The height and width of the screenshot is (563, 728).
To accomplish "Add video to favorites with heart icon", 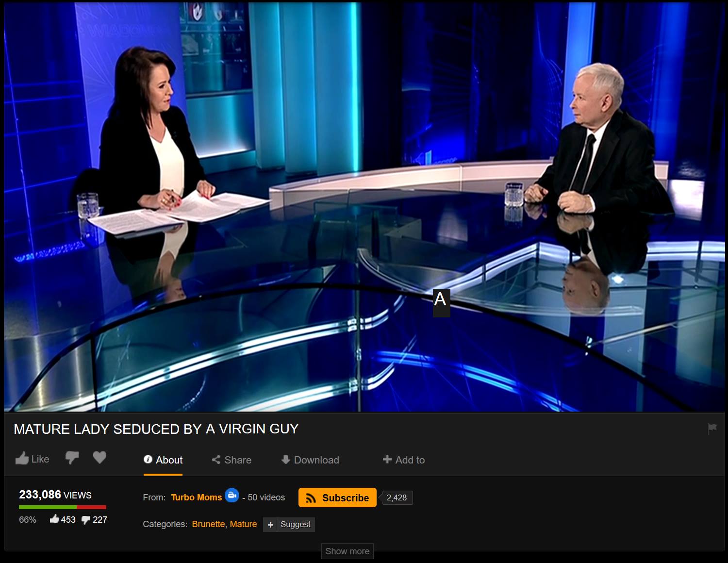I will coord(99,458).
